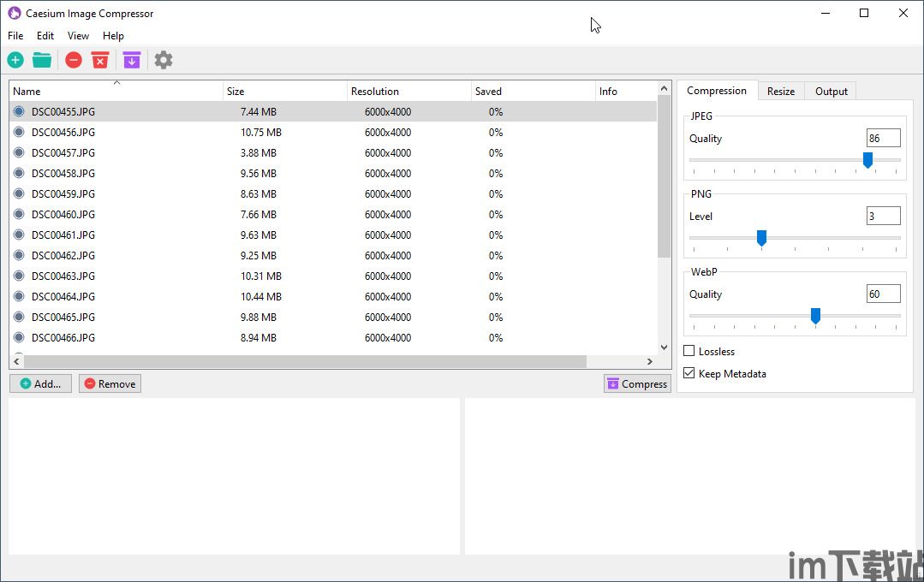Click the 7.66 MB size cell

[x=258, y=214]
